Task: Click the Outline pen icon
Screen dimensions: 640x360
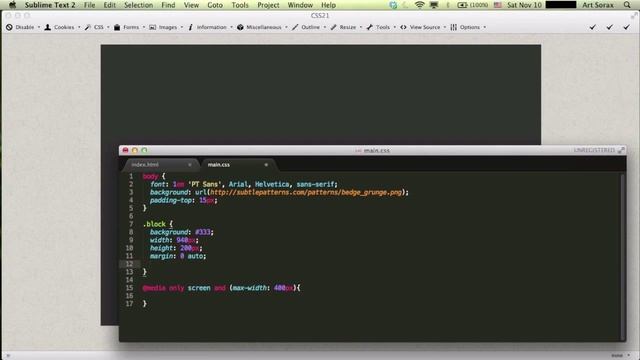Action: click(295, 27)
